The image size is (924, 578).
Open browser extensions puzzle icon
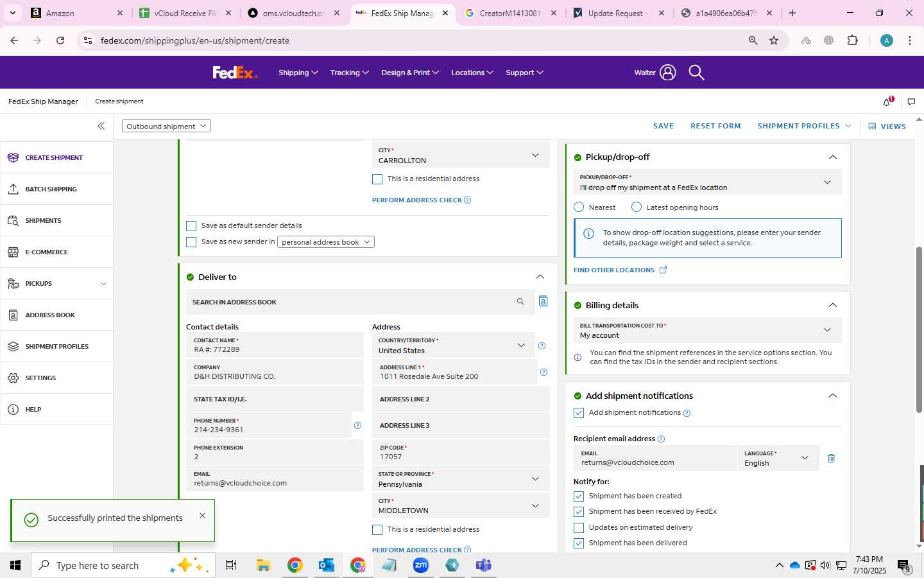[x=852, y=40]
